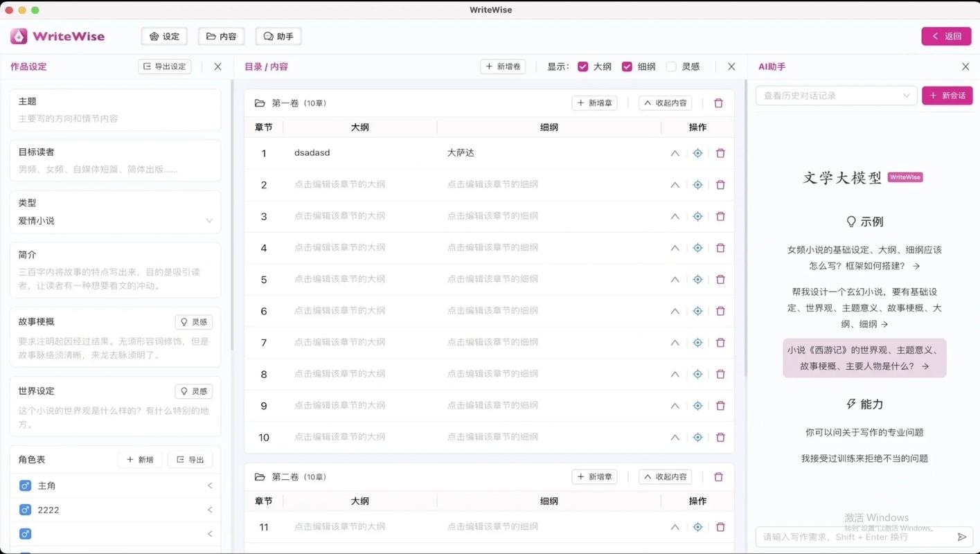Open the 类型 爱情小说 dropdown
The height and width of the screenshot is (554, 980).
tap(116, 220)
